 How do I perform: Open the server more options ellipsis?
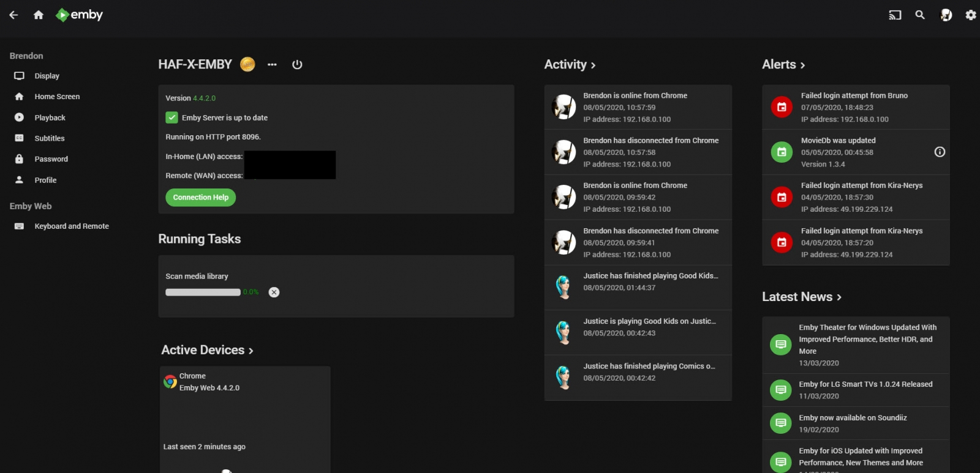[x=272, y=64]
